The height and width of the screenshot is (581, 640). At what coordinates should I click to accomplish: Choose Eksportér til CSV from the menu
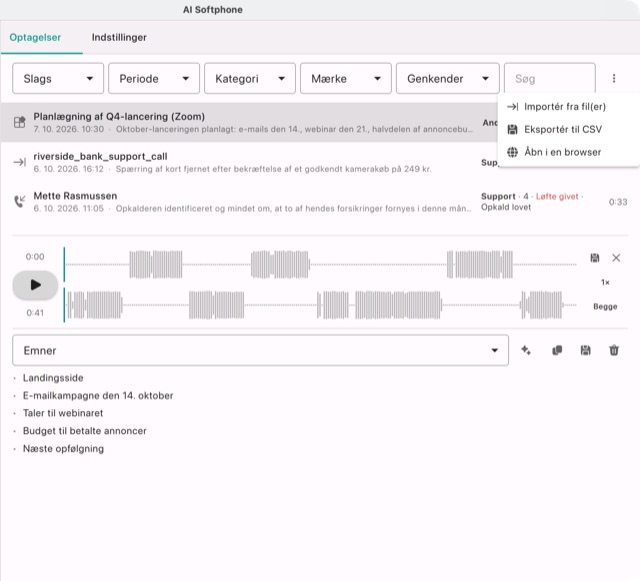(x=568, y=129)
